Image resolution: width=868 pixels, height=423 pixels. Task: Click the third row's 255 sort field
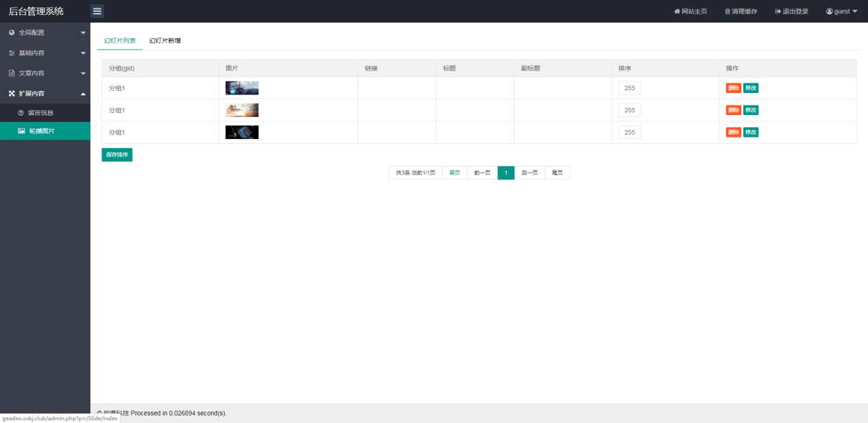click(x=630, y=132)
